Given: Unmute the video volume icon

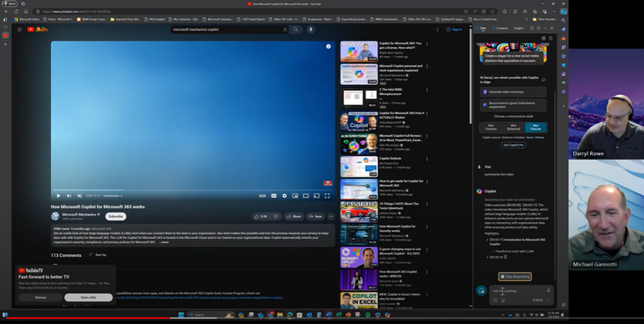Looking at the screenshot, I should [x=79, y=196].
